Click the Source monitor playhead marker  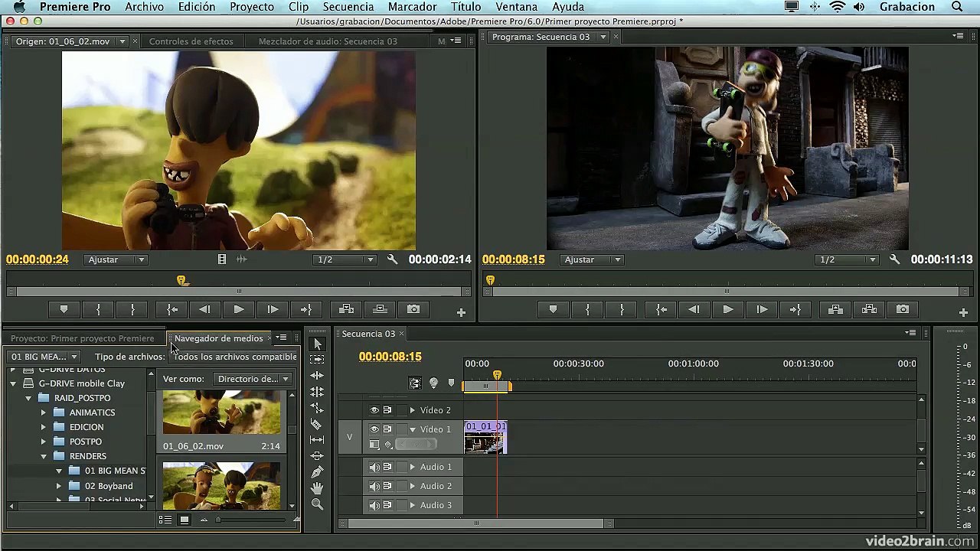tap(181, 281)
